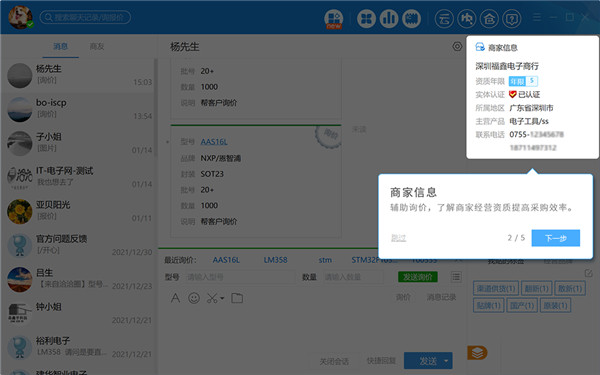Open the warehouse (仓) icon

(489, 18)
